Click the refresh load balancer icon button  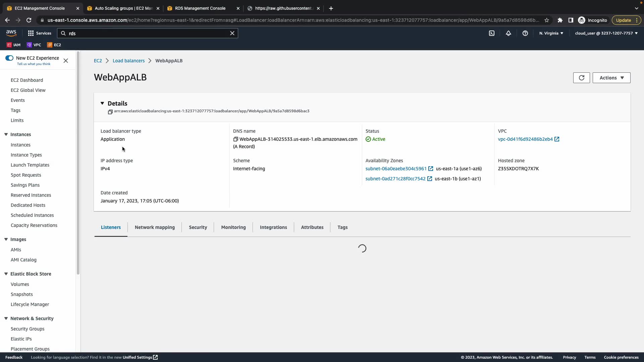[x=581, y=78]
